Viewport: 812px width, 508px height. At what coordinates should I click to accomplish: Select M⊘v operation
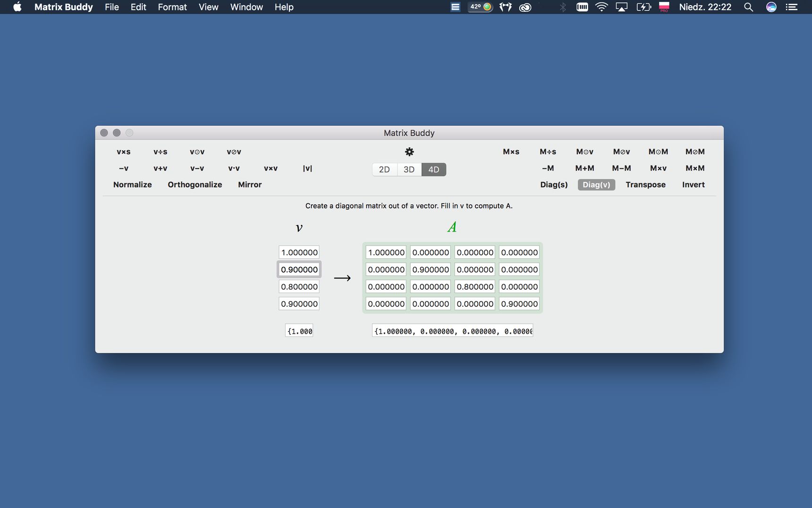(622, 152)
